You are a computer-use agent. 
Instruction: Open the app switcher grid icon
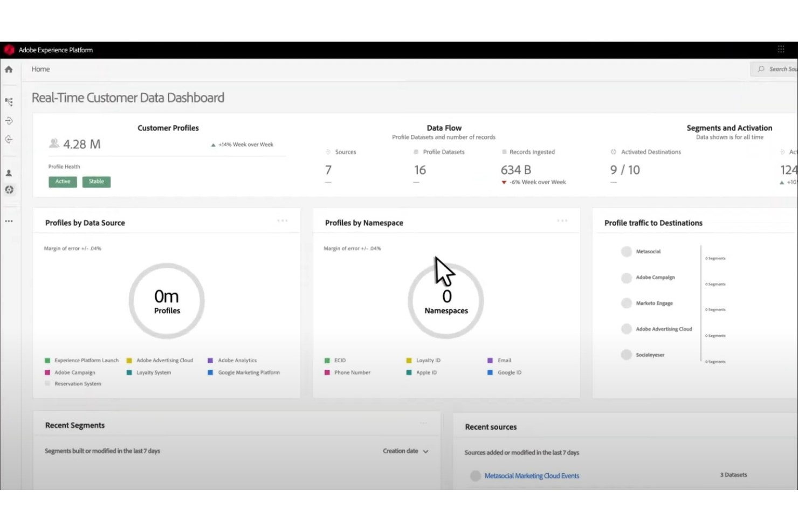(x=781, y=49)
